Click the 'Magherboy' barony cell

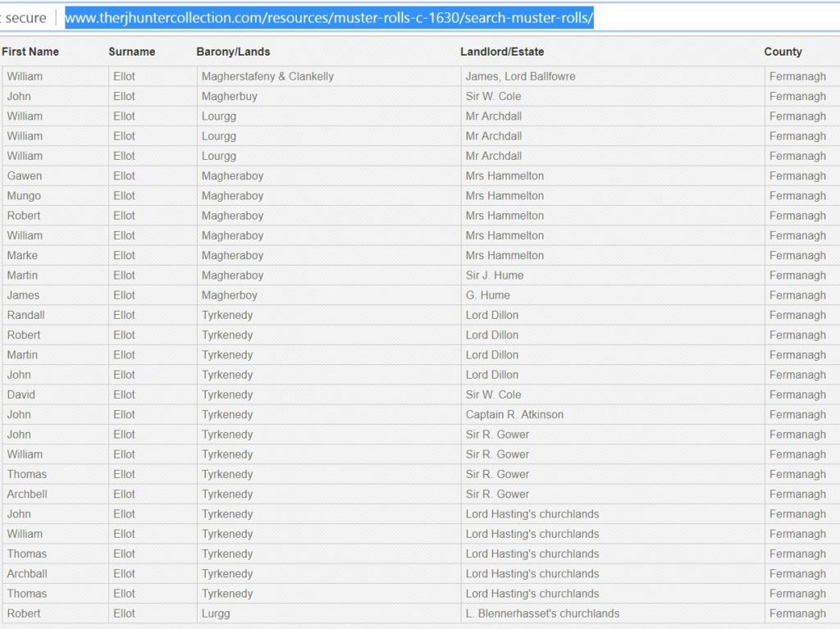[x=230, y=295]
